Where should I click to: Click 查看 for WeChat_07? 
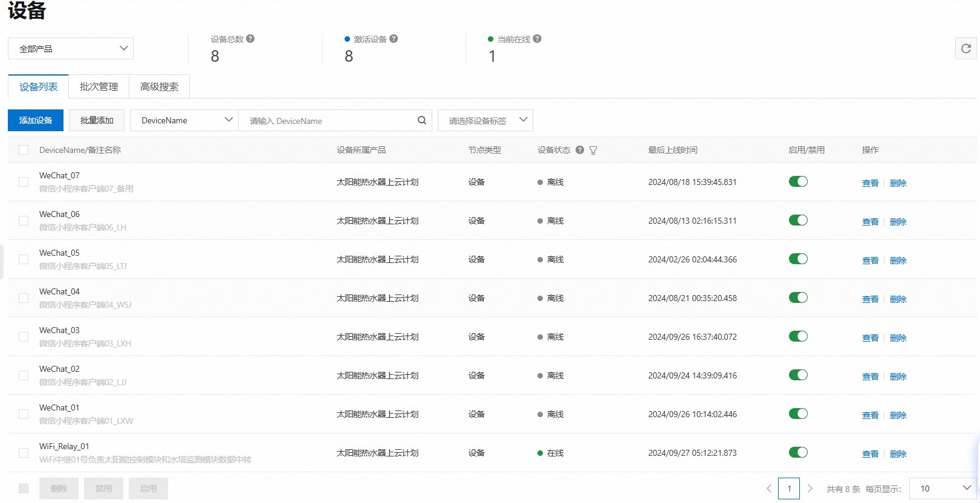click(870, 183)
